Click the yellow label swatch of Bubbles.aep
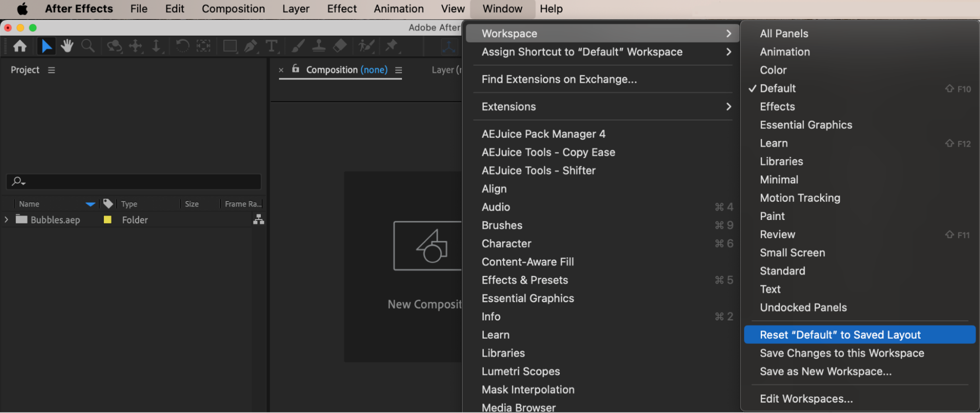980x413 pixels. (x=107, y=220)
